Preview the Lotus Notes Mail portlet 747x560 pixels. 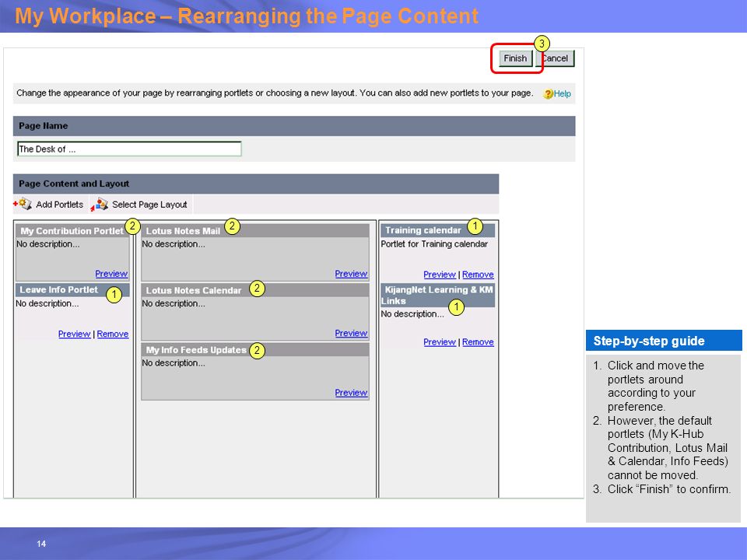tap(351, 274)
